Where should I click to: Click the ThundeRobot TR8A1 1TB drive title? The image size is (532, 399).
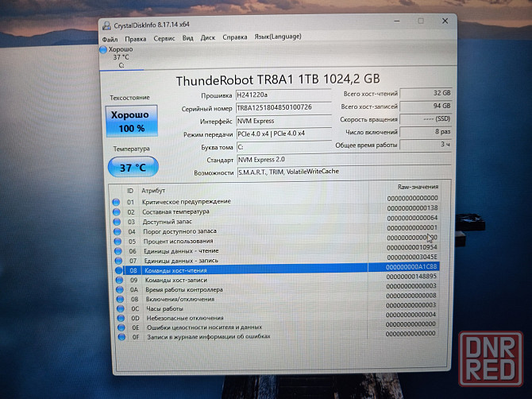click(278, 79)
